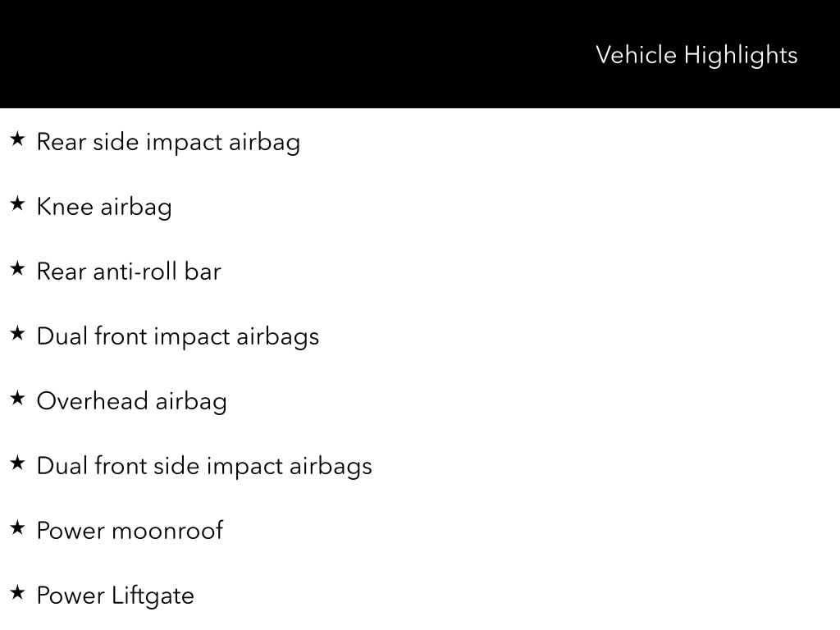Select the Power moonroof text

click(x=130, y=531)
